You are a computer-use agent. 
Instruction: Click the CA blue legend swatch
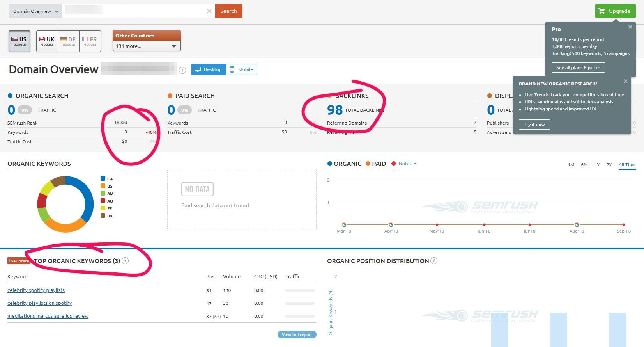pyautogui.click(x=103, y=178)
